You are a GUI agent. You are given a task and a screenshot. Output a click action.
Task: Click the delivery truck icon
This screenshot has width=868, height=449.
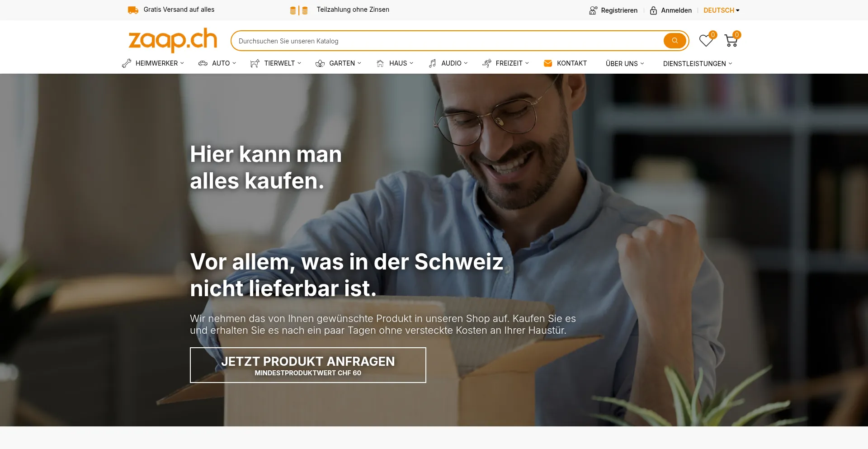pos(133,10)
